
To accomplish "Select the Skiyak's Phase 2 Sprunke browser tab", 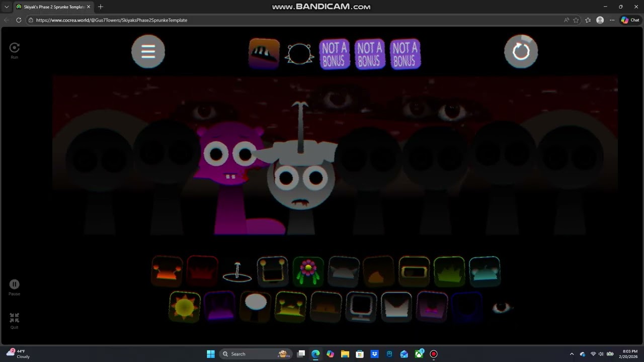I will click(53, 7).
